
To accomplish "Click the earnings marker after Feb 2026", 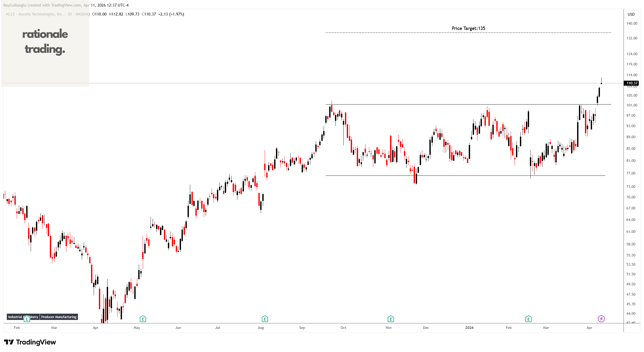I will (x=528, y=319).
